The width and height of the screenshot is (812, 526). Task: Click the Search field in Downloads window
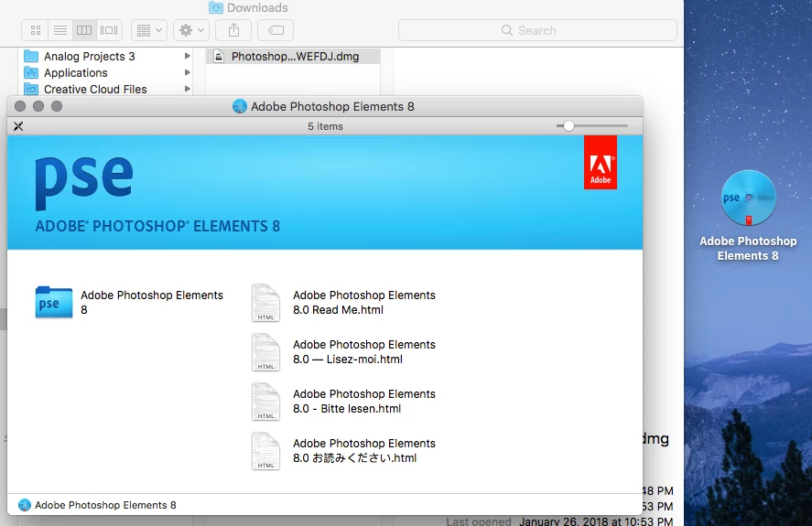(x=537, y=30)
